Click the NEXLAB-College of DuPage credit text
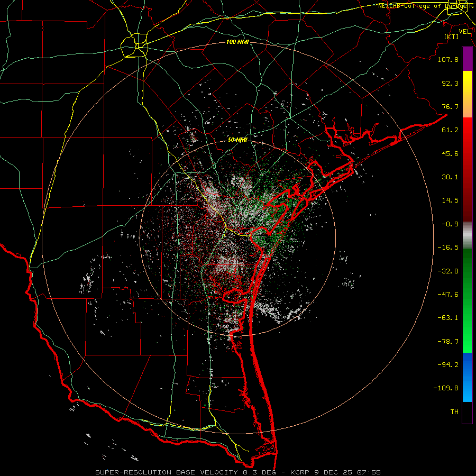This screenshot has width=476, height=476. click(x=425, y=6)
